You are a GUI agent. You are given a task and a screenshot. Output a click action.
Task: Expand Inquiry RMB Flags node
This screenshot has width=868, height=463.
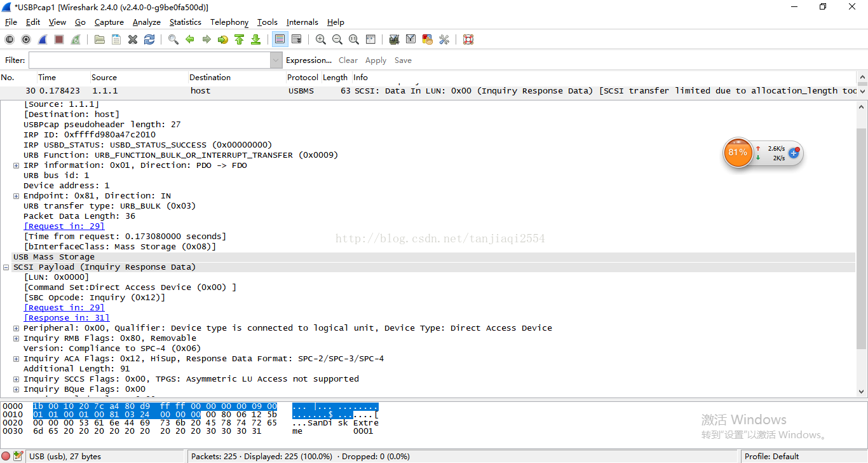16,338
